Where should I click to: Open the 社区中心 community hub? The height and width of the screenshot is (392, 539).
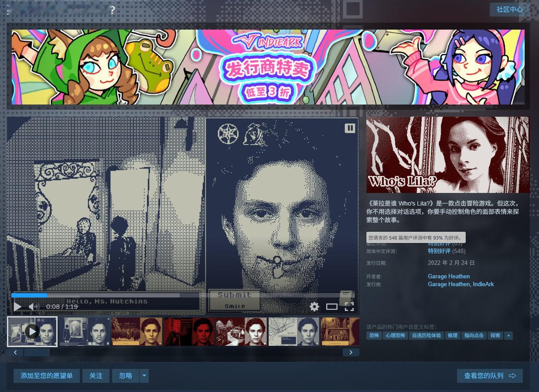509,10
